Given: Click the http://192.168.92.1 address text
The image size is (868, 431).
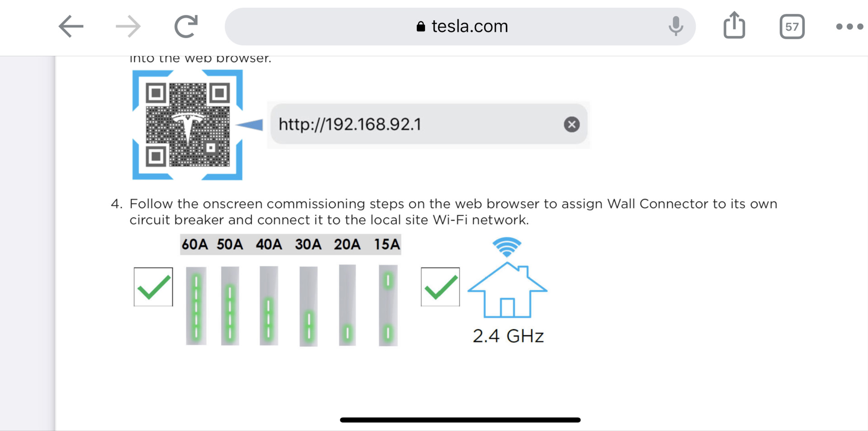Looking at the screenshot, I should click(350, 124).
